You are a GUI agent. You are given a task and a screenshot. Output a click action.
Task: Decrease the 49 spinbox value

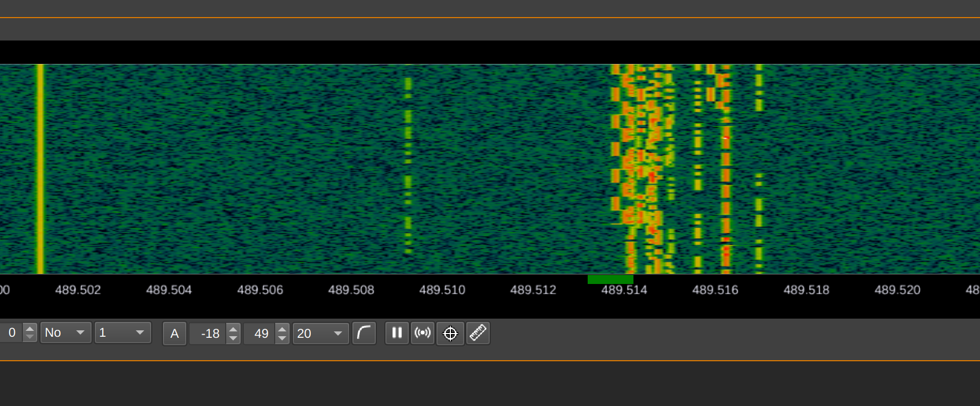282,338
